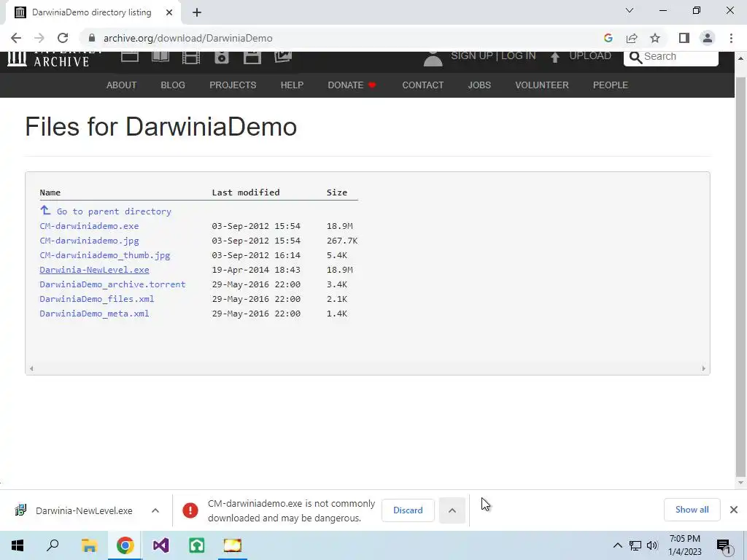Open DarwiniaDemo_meta.xml link
Image resolution: width=747 pixels, height=560 pixels.
pos(94,314)
